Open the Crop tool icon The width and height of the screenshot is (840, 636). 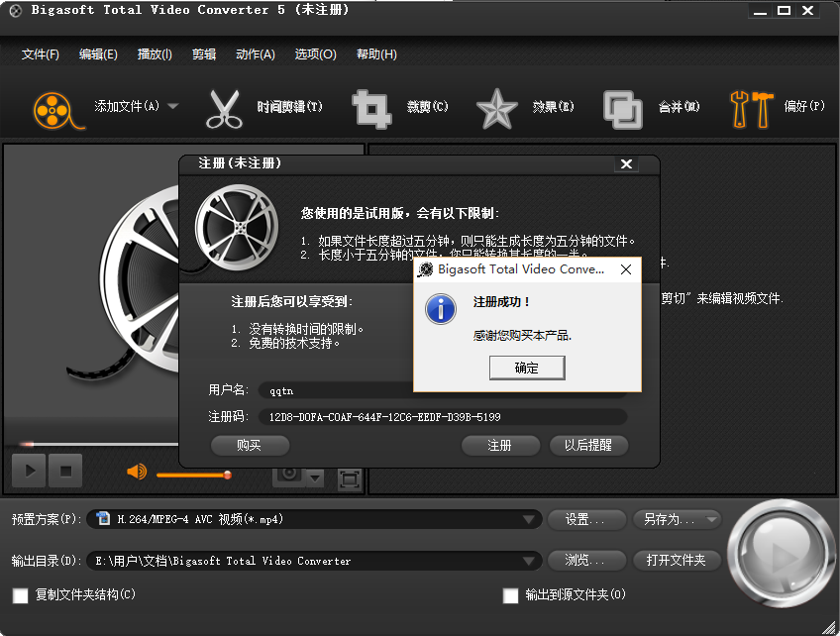(x=371, y=108)
